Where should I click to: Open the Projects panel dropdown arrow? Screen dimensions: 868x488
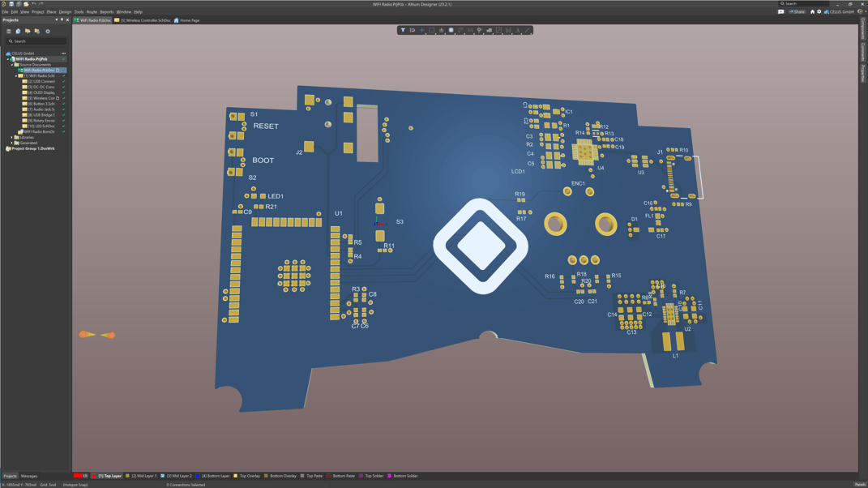pyautogui.click(x=57, y=20)
